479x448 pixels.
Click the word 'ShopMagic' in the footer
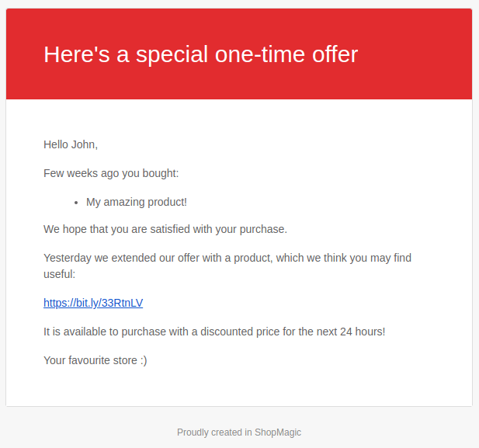(278, 432)
